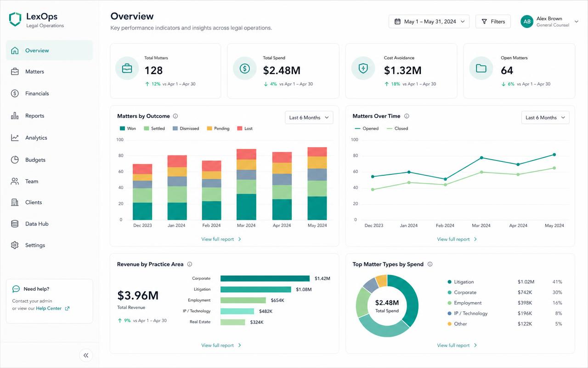Image resolution: width=588 pixels, height=368 pixels.
Task: Toggle the Opened line legend
Action: click(x=366, y=129)
